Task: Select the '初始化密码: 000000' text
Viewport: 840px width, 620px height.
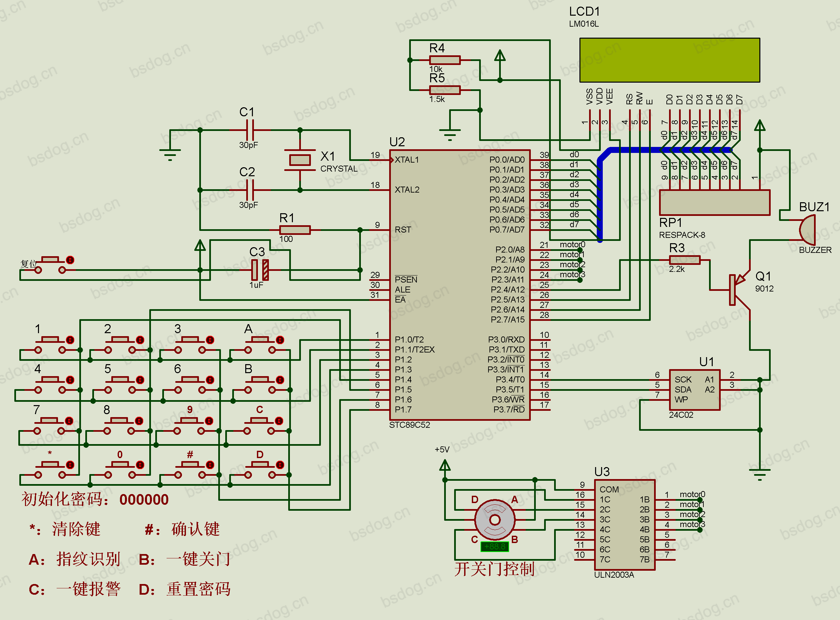Action: click(95, 499)
